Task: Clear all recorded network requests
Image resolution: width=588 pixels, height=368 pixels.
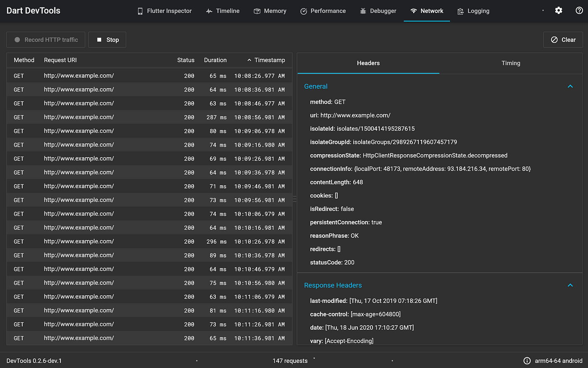Action: click(563, 40)
